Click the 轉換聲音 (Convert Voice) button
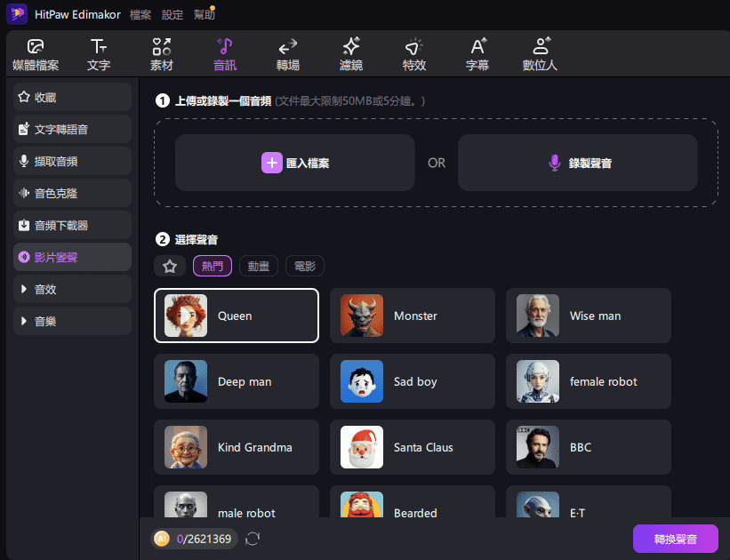Viewport: 730px width, 560px height. 675,539
